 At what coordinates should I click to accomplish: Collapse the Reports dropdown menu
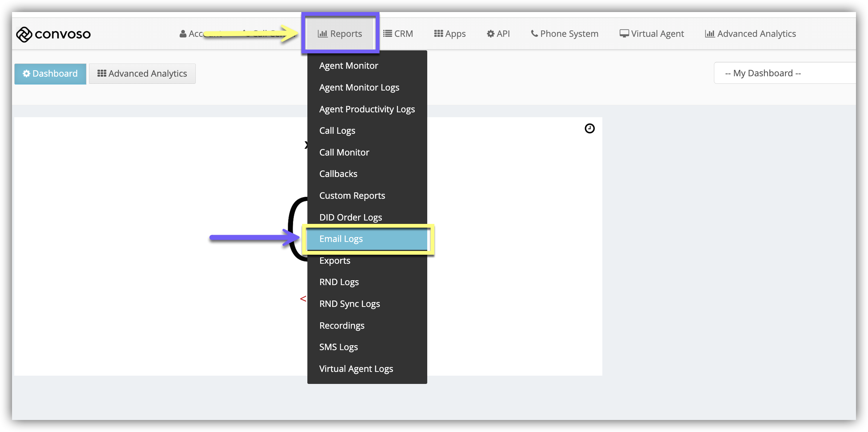[x=340, y=34]
